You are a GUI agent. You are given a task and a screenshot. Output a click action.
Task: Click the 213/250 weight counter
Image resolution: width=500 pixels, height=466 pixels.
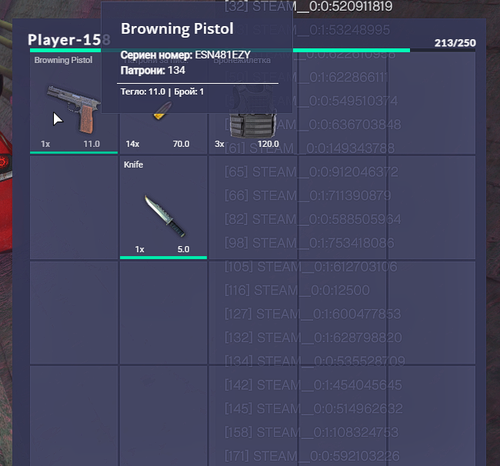(455, 43)
